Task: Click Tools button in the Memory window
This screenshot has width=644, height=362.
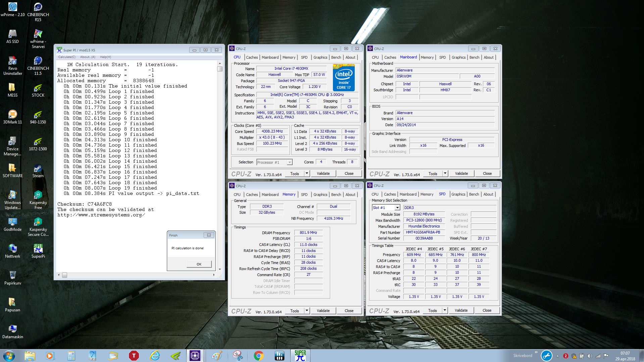Action: pyautogui.click(x=295, y=311)
